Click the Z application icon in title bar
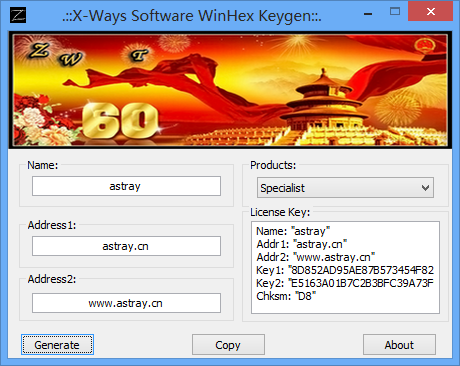The image size is (460, 366). pos(18,15)
